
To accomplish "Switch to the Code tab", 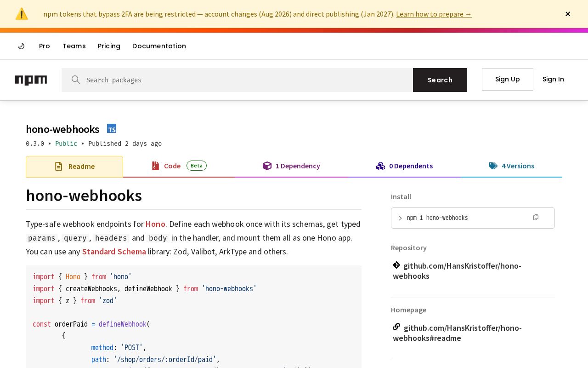I will pos(179,166).
